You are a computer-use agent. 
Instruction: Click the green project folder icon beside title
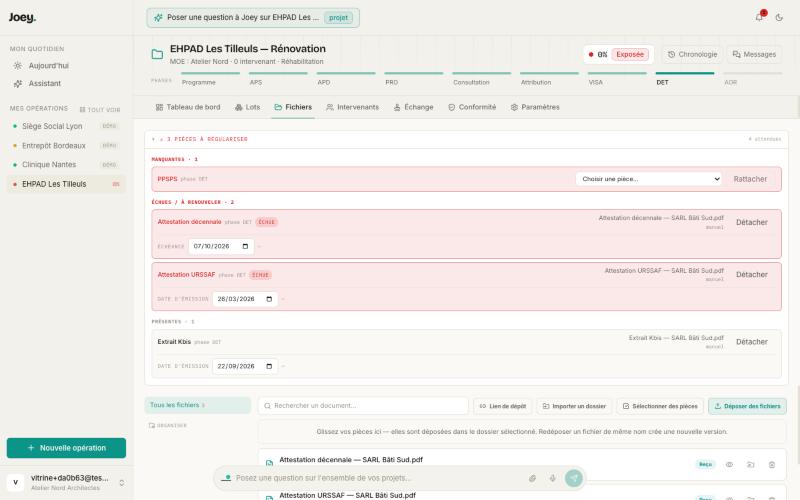tap(157, 54)
